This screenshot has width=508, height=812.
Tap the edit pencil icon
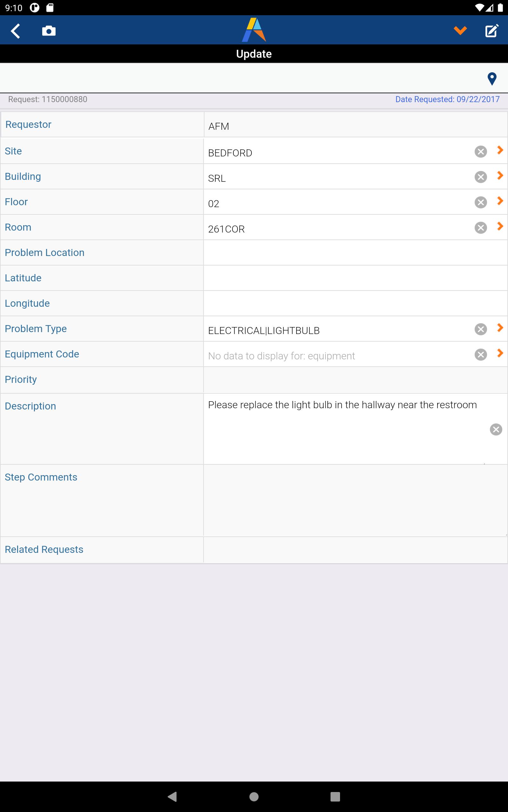click(491, 30)
